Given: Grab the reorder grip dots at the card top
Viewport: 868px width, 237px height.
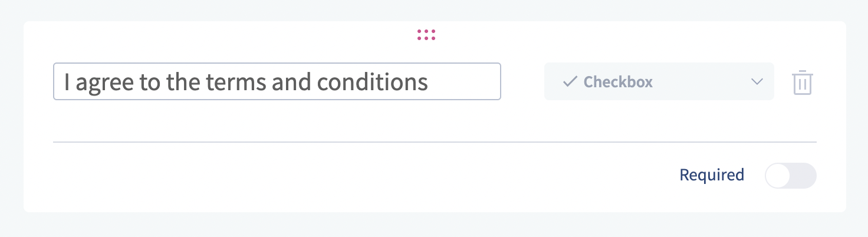Looking at the screenshot, I should pos(426,35).
